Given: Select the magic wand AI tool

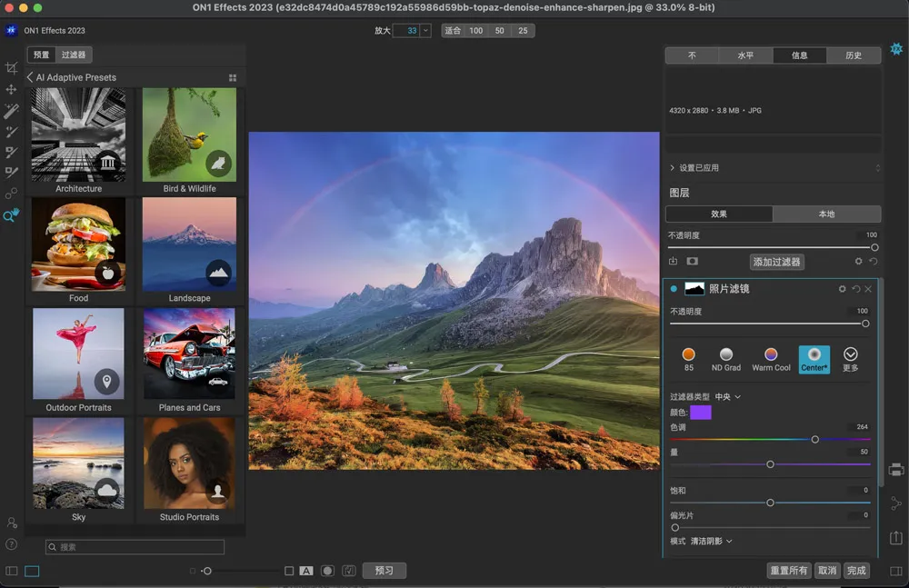Looking at the screenshot, I should click(x=12, y=111).
